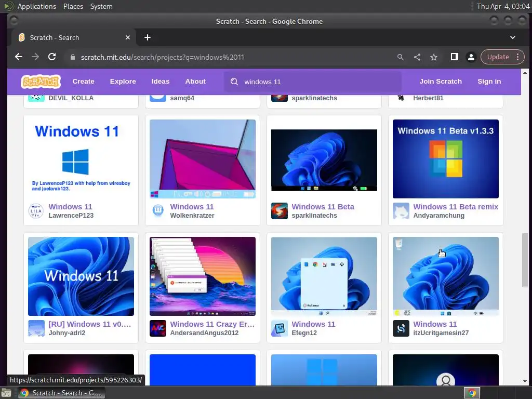This screenshot has height=399, width=532.
Task: Click Scratch - Search taskbar window button
Action: [x=61, y=393]
